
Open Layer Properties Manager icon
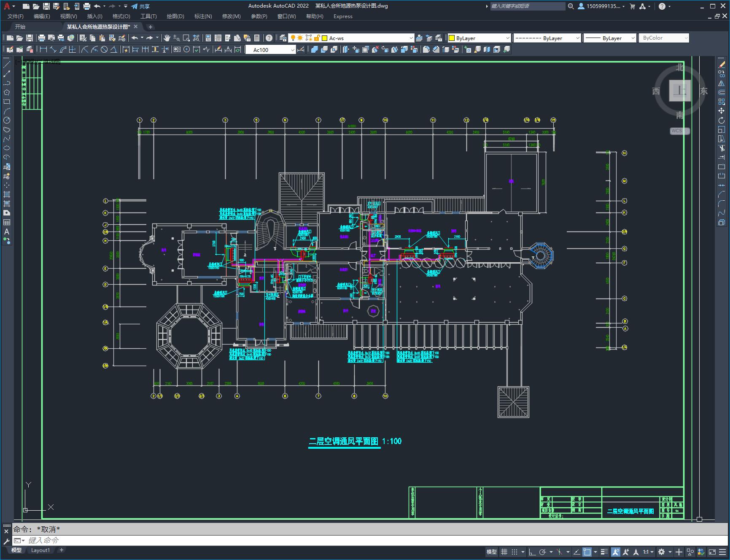(283, 38)
